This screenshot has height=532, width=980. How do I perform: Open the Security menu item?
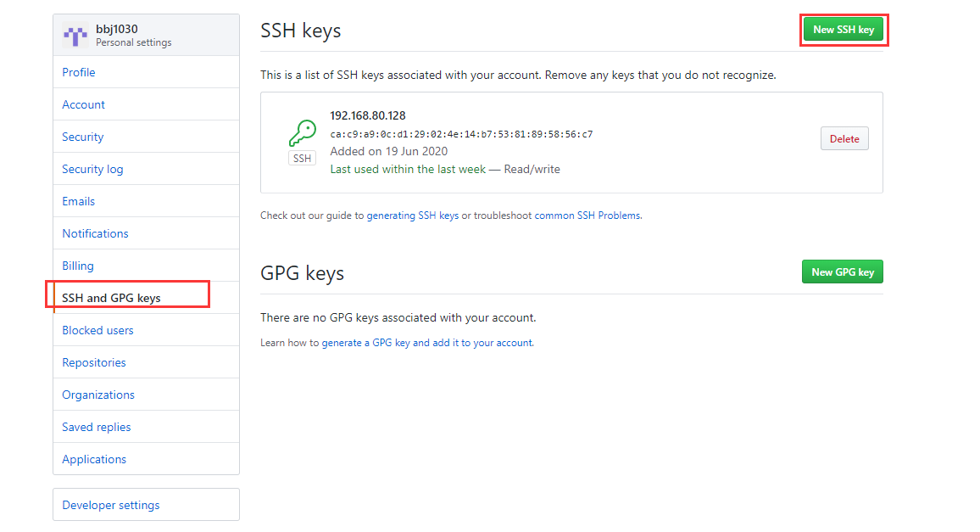pos(83,137)
